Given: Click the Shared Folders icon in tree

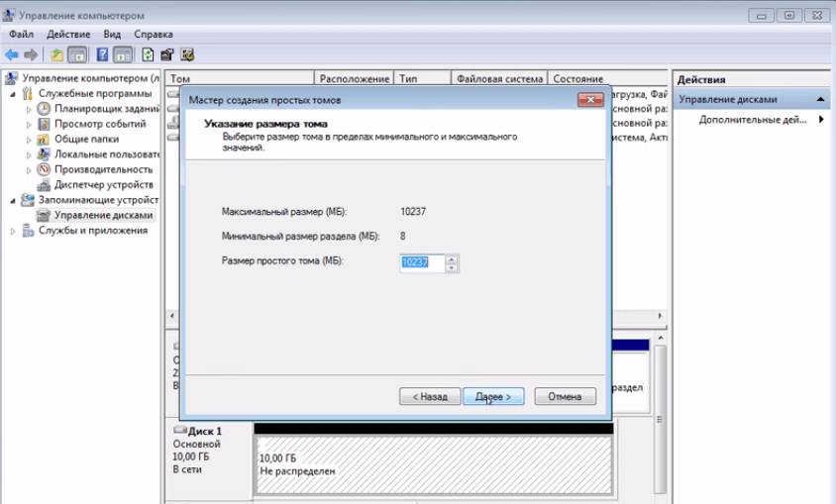Looking at the screenshot, I should coord(44,140).
